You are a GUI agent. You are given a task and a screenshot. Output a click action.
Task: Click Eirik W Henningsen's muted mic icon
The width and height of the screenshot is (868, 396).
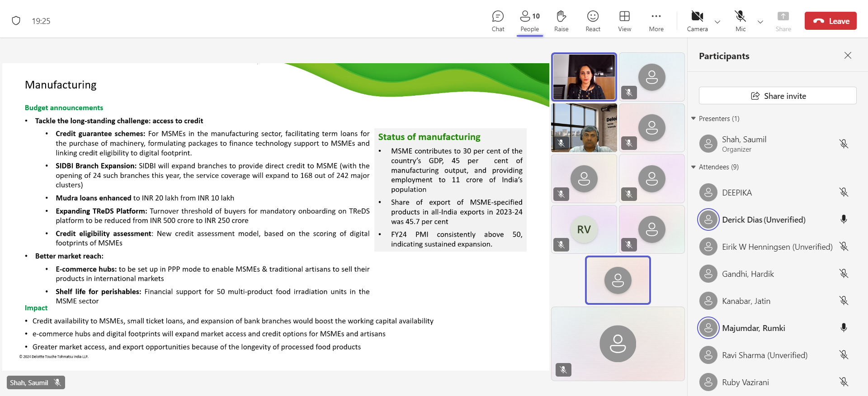[844, 247]
